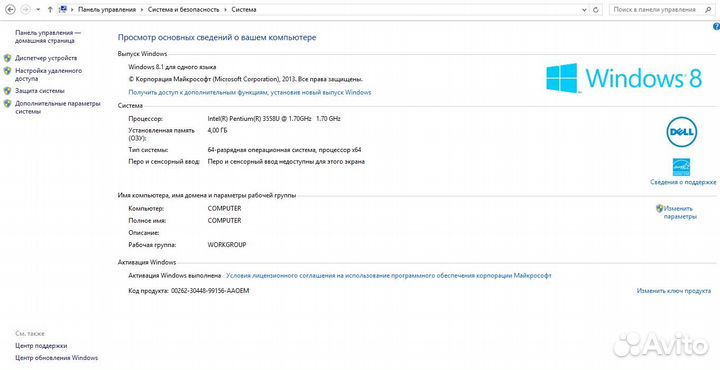Open the recent locations dropdown arrow
Screen dimensions: 720x370
click(38, 10)
